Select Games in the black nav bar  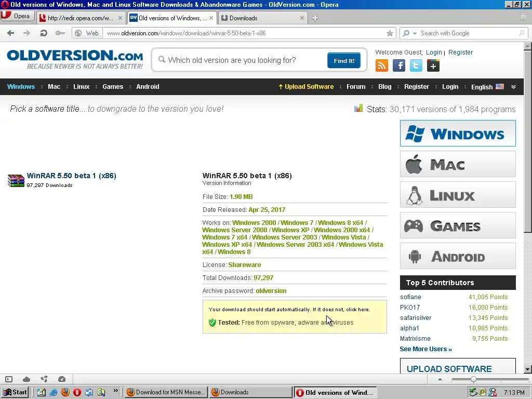(113, 87)
